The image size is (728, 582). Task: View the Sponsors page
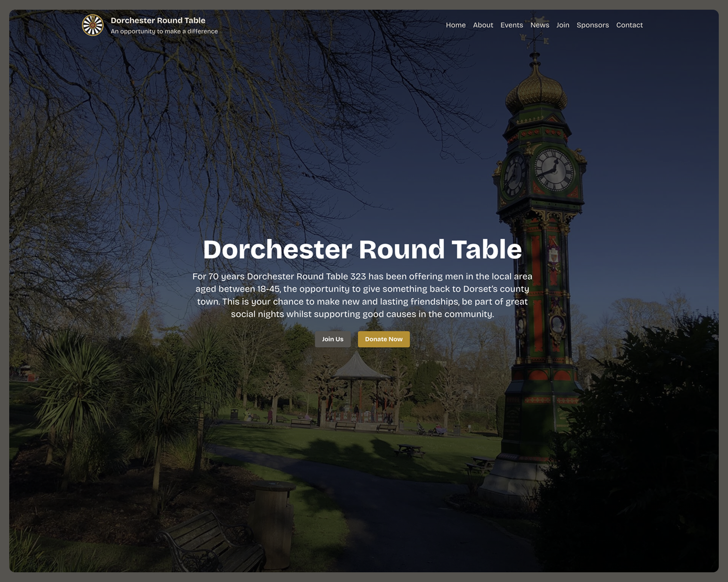click(x=593, y=25)
